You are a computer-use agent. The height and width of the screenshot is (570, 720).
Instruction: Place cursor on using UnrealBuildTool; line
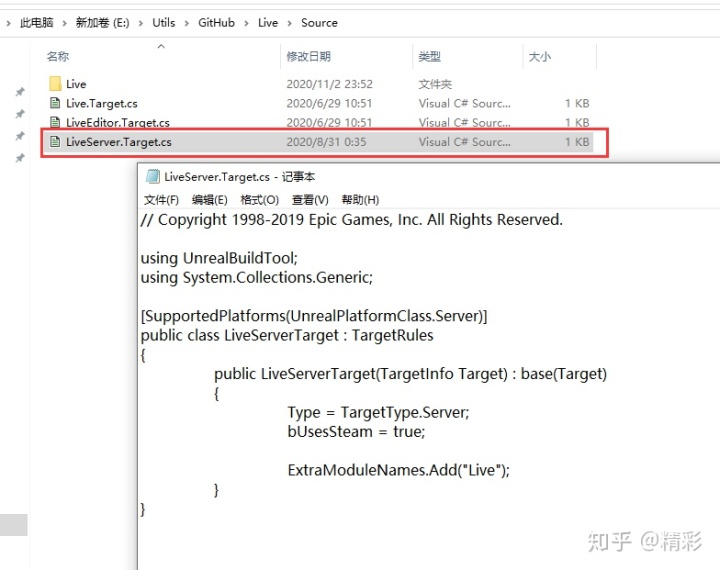click(219, 258)
